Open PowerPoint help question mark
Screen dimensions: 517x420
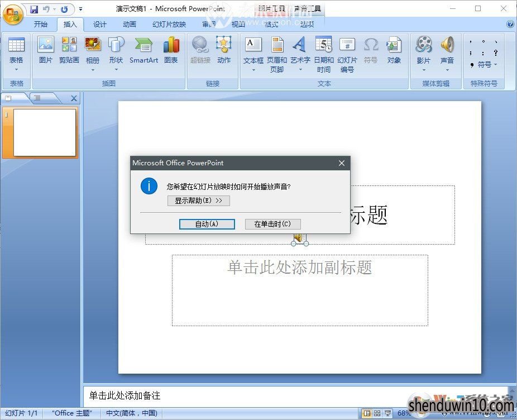(x=510, y=24)
